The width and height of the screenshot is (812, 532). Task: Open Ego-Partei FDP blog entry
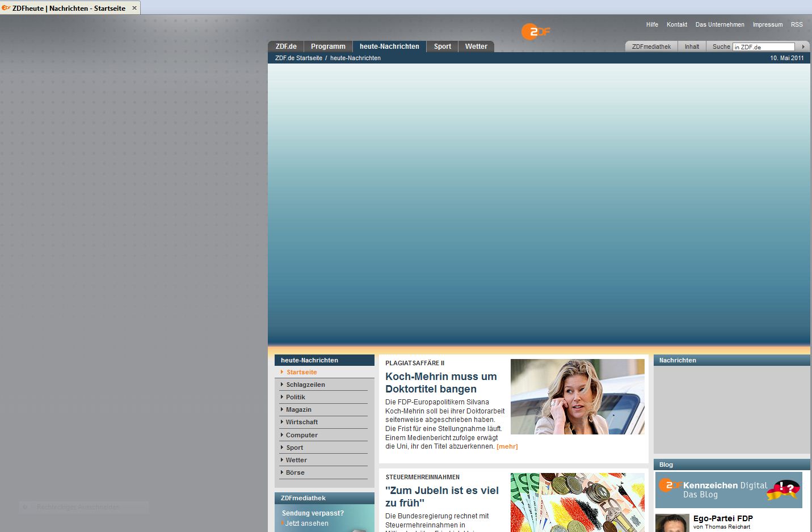723,518
